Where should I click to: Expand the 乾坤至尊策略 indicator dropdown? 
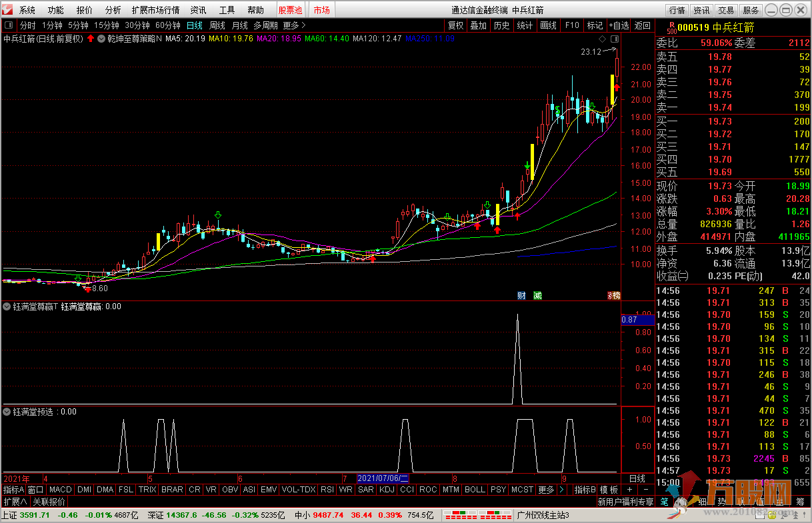101,39
